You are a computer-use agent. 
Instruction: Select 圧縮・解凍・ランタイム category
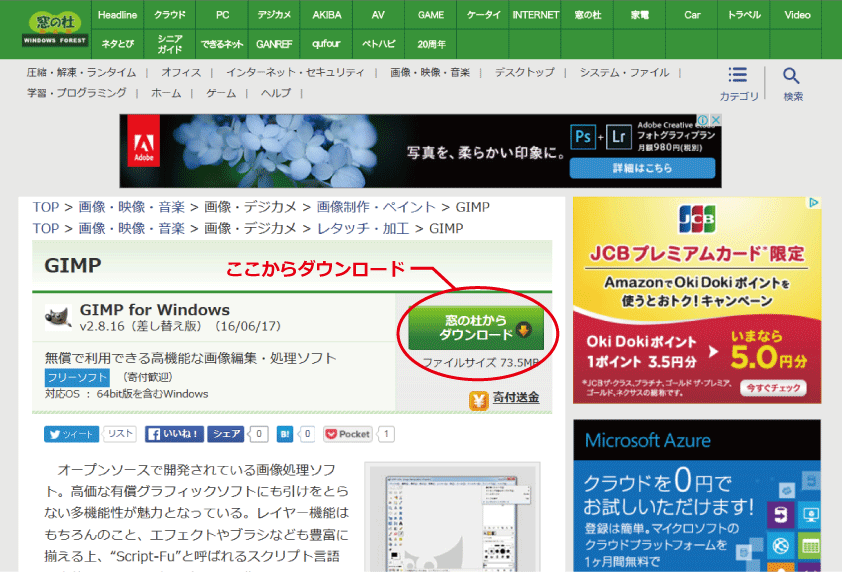tap(81, 73)
